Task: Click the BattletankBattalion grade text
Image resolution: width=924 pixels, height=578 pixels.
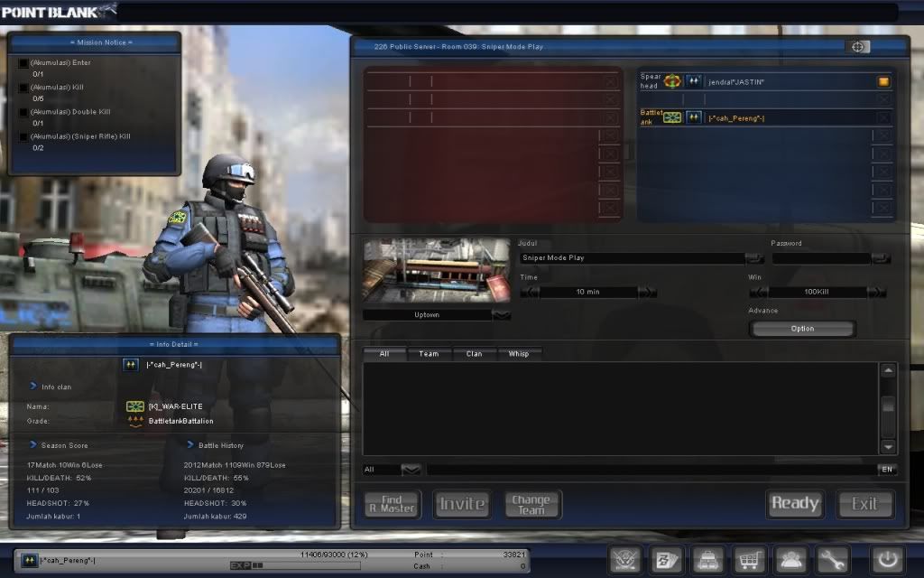Action: click(180, 421)
